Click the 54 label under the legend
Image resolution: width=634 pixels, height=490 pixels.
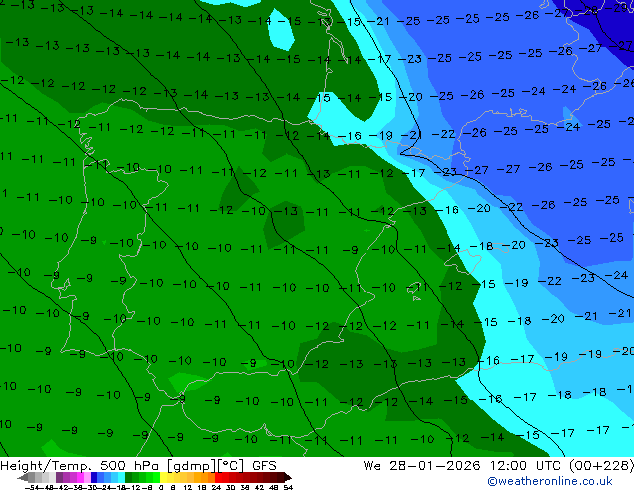click(288, 487)
